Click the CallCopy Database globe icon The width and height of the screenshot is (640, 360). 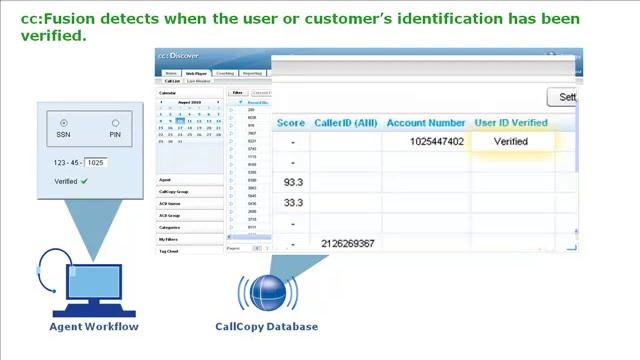[x=268, y=293]
